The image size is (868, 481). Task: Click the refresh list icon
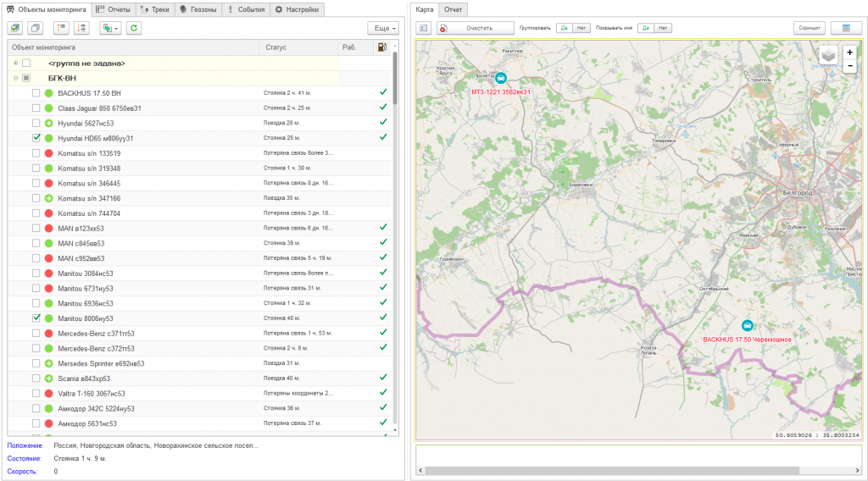[x=134, y=28]
